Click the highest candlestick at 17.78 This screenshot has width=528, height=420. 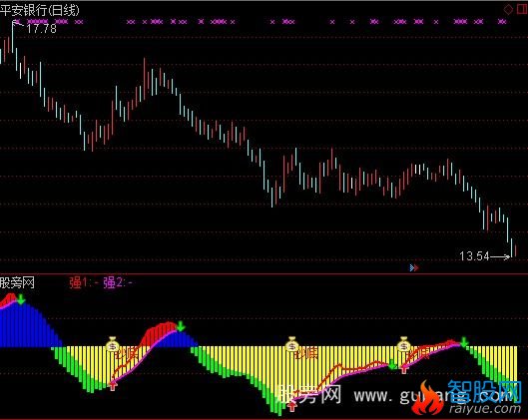pyautogui.click(x=12, y=37)
